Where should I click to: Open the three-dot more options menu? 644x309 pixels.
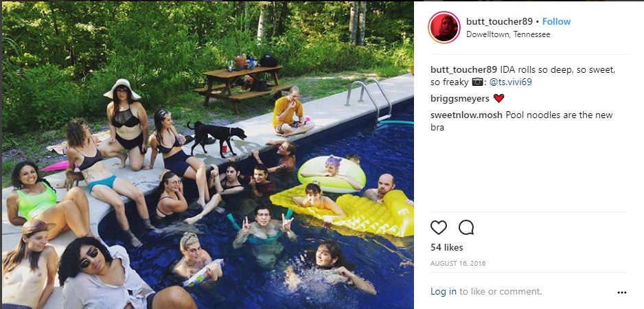(x=622, y=293)
